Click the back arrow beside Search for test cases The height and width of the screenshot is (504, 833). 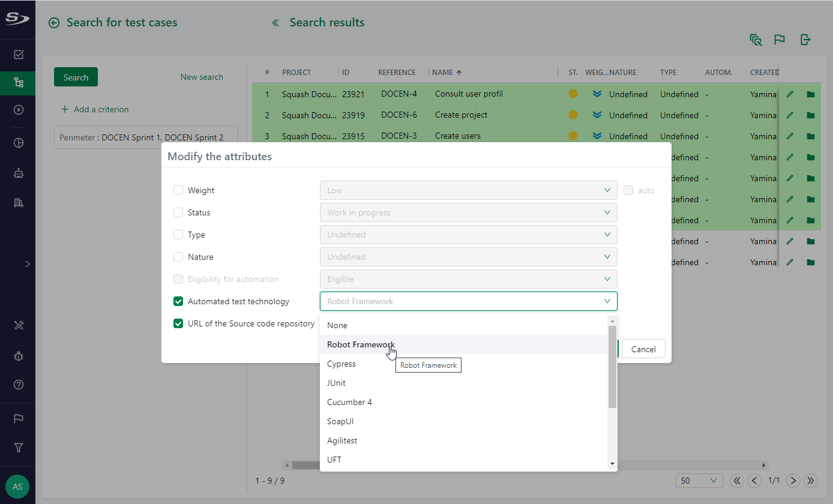[x=54, y=23]
